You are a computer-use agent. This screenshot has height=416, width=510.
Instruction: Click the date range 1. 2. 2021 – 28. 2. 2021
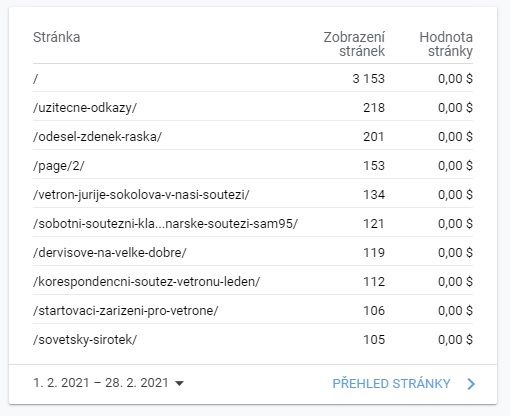point(101,383)
